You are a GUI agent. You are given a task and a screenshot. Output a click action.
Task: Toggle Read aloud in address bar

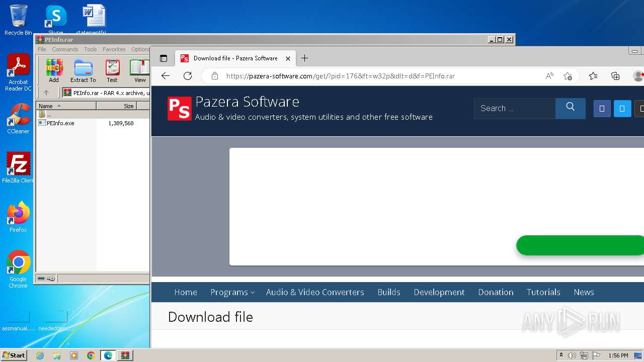pyautogui.click(x=549, y=76)
